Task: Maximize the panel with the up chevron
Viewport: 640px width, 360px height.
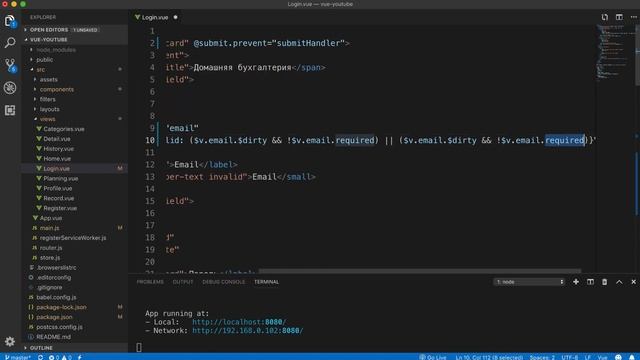Action: tap(619, 282)
